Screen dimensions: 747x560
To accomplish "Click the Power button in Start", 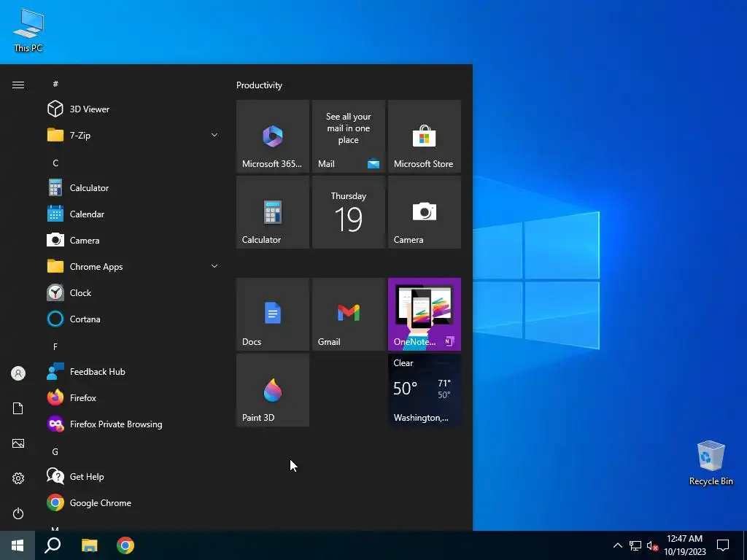I will 18,513.
